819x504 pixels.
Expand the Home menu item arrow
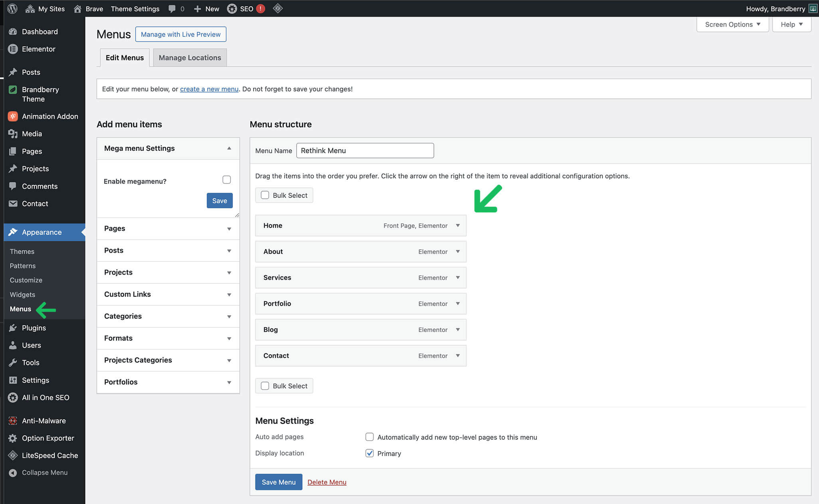click(458, 225)
